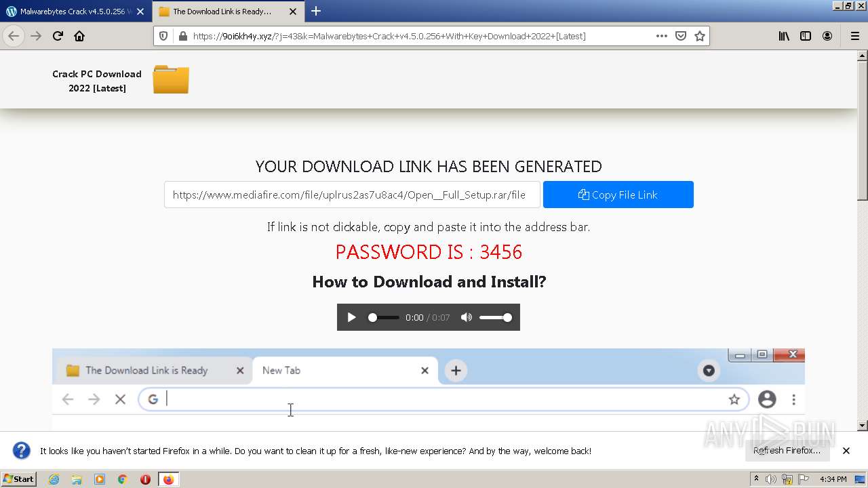Open the Firefox hamburger menu
This screenshot has width=868, height=488.
click(x=854, y=36)
